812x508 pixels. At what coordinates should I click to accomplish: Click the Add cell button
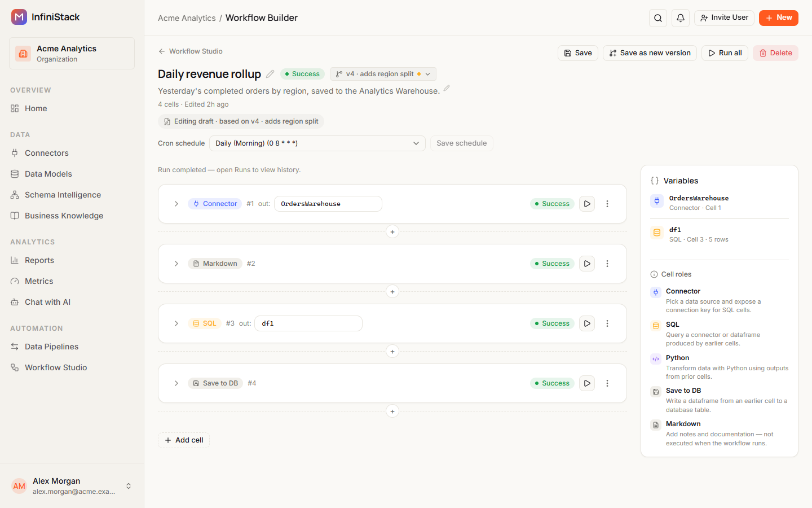184,440
